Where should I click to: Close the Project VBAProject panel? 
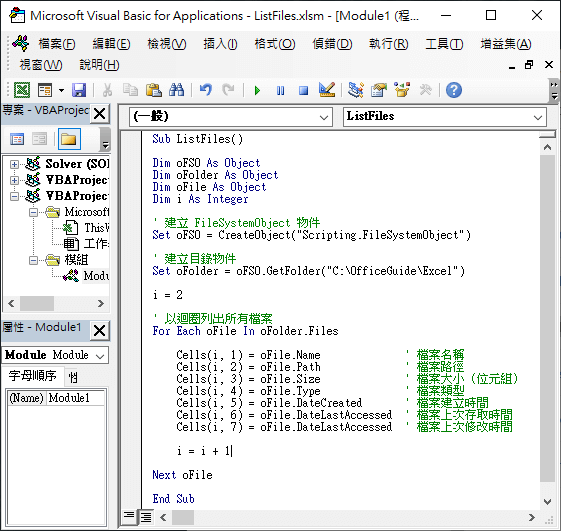pyautogui.click(x=99, y=114)
